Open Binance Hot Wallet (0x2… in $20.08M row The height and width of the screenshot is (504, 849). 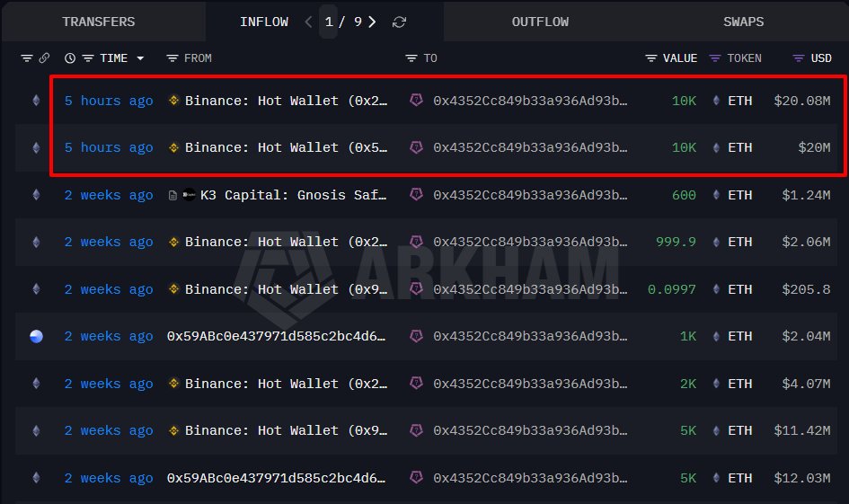pyautogui.click(x=287, y=101)
